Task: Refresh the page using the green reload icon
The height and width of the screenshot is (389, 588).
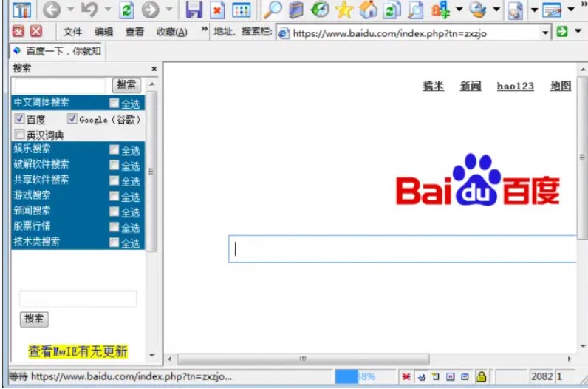Action: pos(127,10)
